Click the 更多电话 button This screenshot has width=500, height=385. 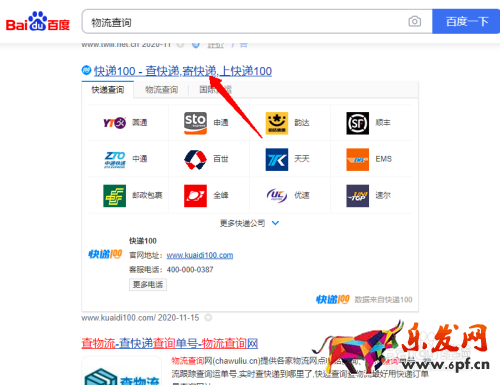(x=148, y=285)
